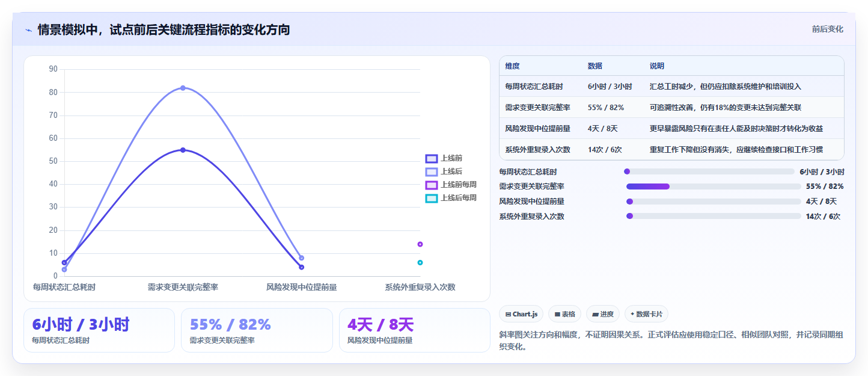Click x-axis label 需求变更关联完整率

(x=183, y=288)
